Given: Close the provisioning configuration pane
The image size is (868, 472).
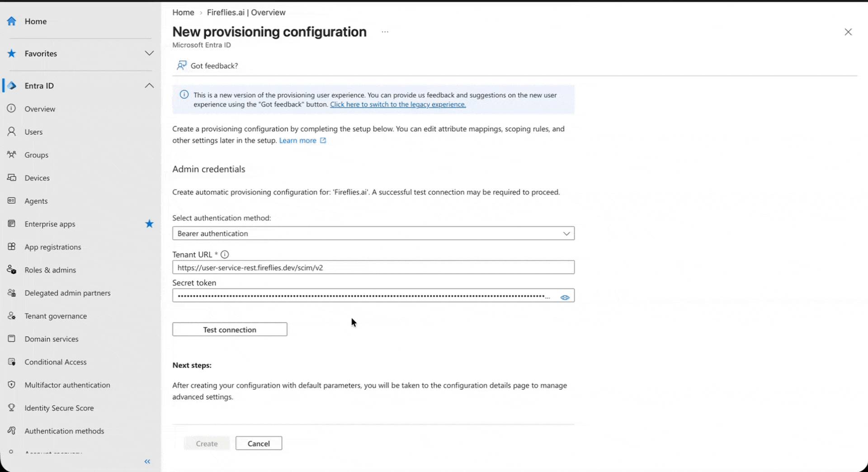Looking at the screenshot, I should coord(848,32).
